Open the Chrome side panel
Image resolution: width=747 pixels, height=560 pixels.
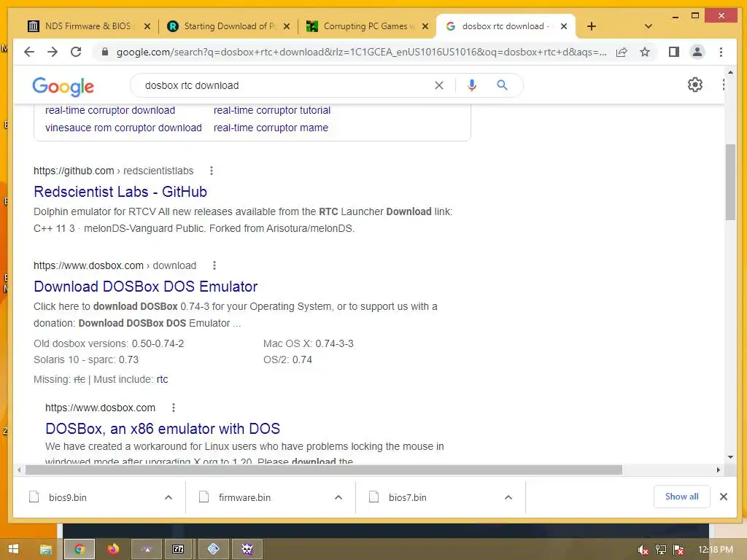[673, 52]
